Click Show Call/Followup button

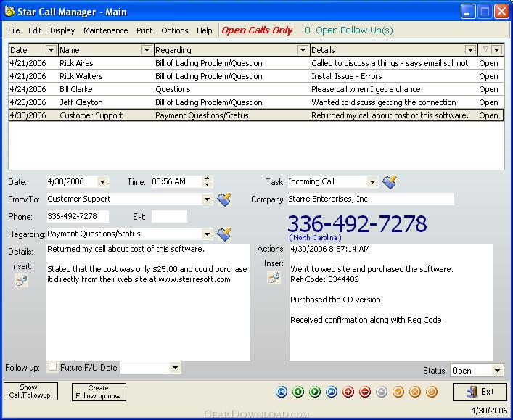pyautogui.click(x=30, y=391)
